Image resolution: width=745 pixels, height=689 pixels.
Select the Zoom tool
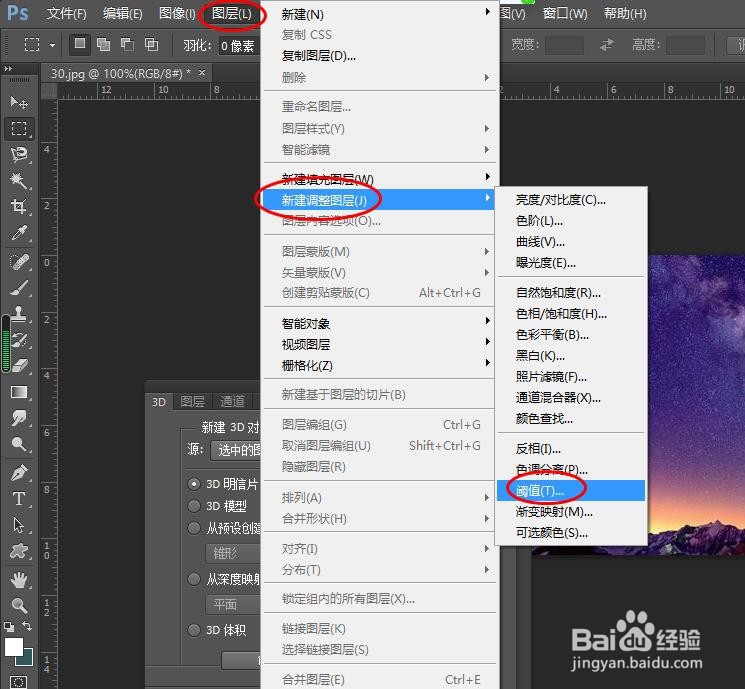pyautogui.click(x=19, y=606)
